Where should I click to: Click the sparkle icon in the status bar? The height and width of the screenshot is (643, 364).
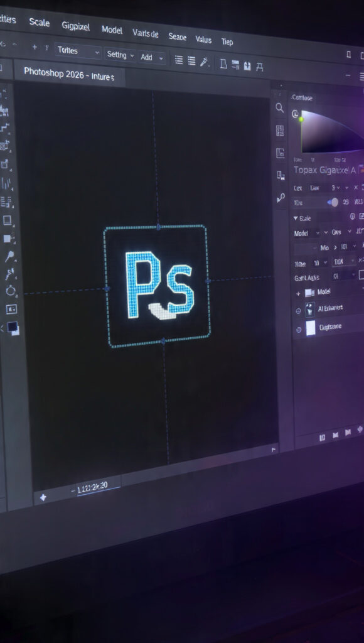43,497
